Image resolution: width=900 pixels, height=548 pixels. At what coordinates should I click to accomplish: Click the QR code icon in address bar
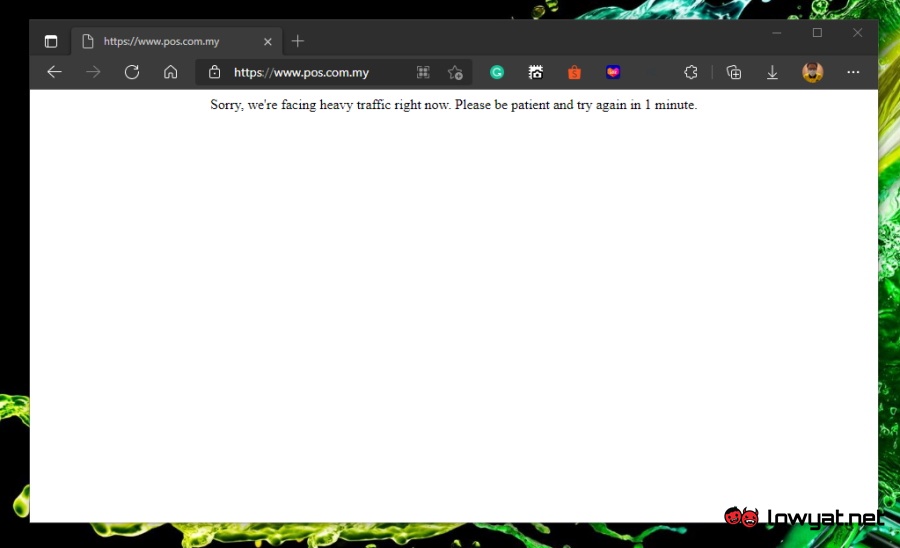[x=423, y=72]
